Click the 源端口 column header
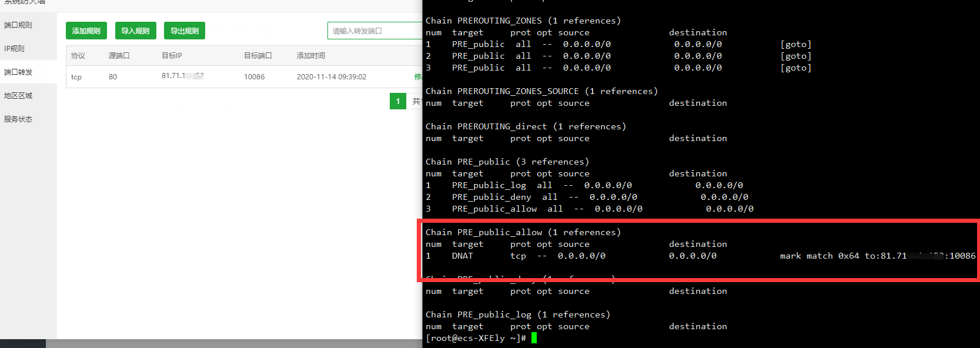980x348 pixels. click(119, 56)
